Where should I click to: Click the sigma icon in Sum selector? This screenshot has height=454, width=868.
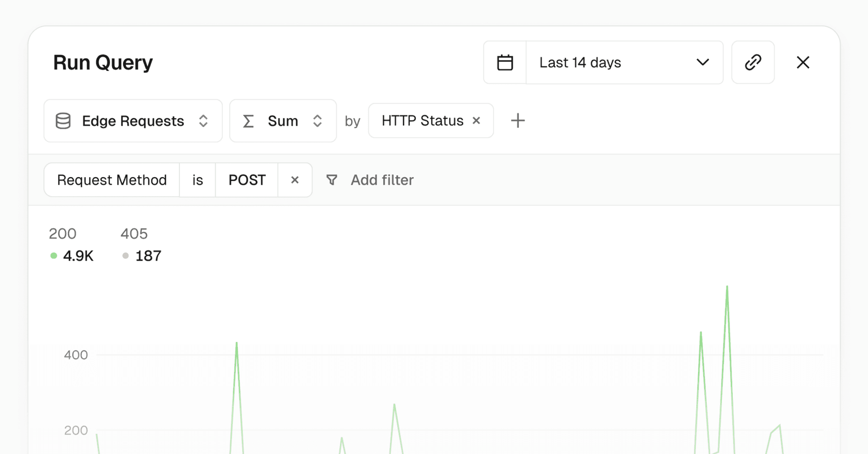pyautogui.click(x=248, y=121)
